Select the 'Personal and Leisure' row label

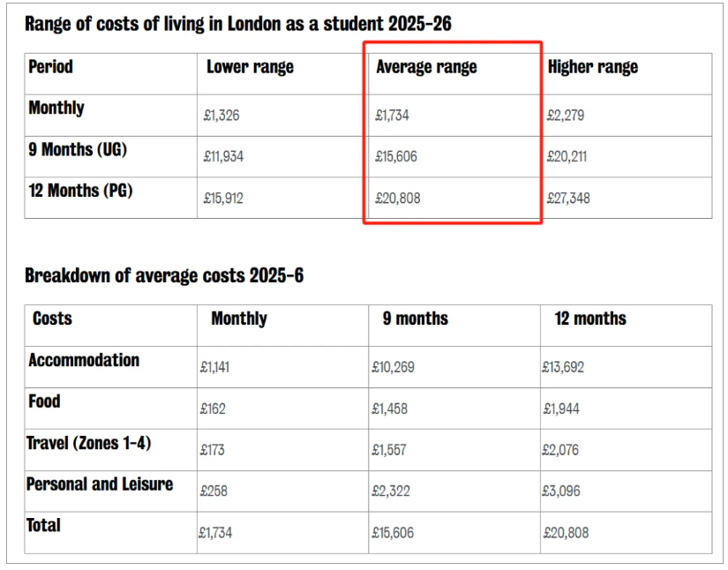100,484
